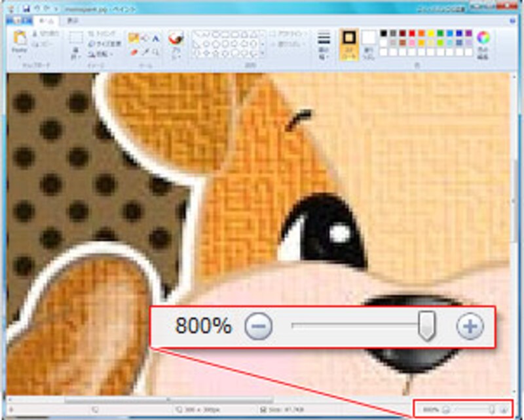Select the Fill with color bucket tool

click(x=145, y=39)
